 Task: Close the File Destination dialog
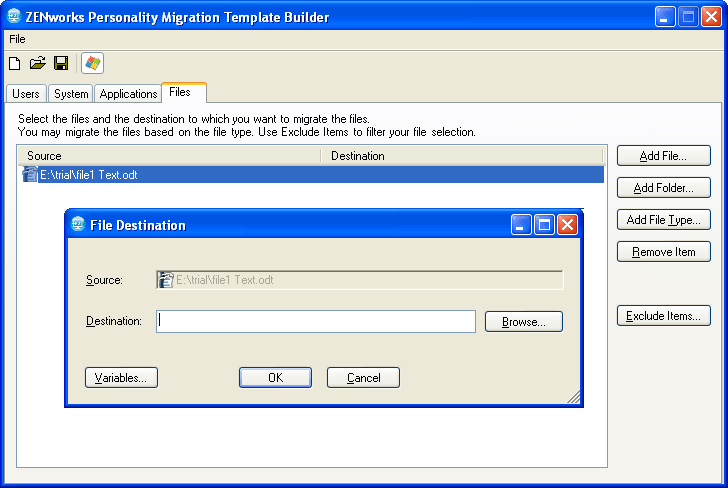click(567, 225)
